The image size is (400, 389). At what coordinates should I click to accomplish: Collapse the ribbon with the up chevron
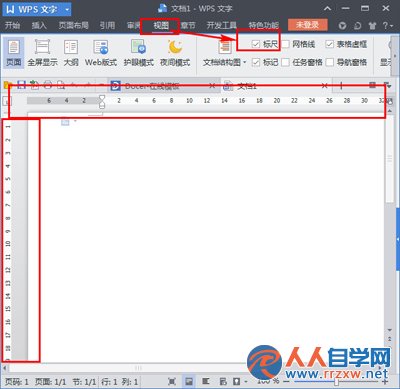pos(328,9)
